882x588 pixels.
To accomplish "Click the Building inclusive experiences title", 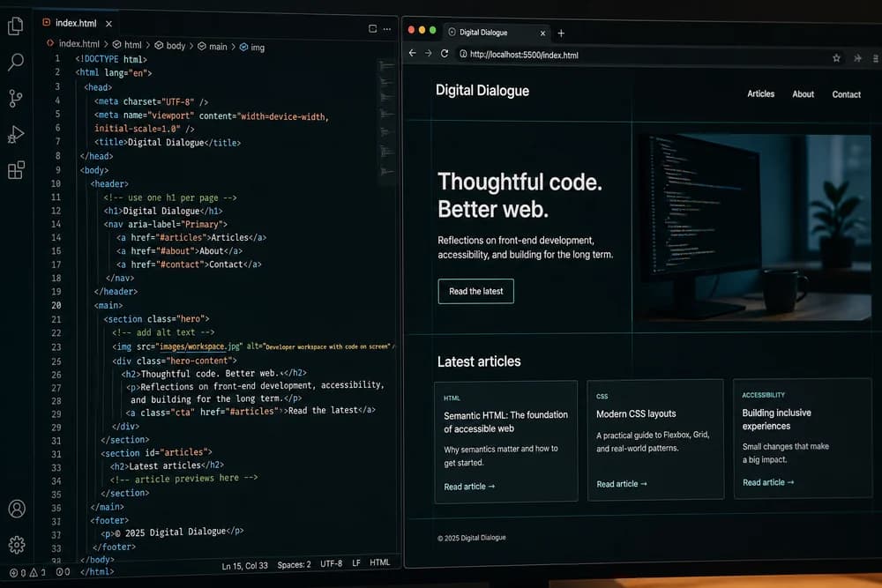I will click(x=776, y=420).
